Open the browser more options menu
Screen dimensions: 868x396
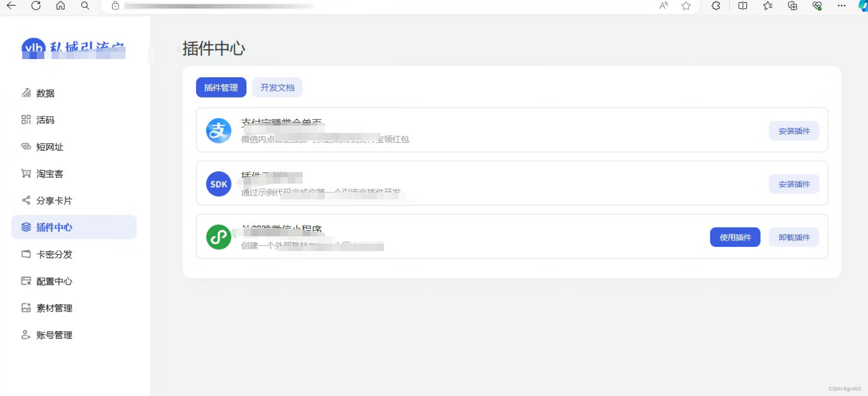[x=842, y=6]
